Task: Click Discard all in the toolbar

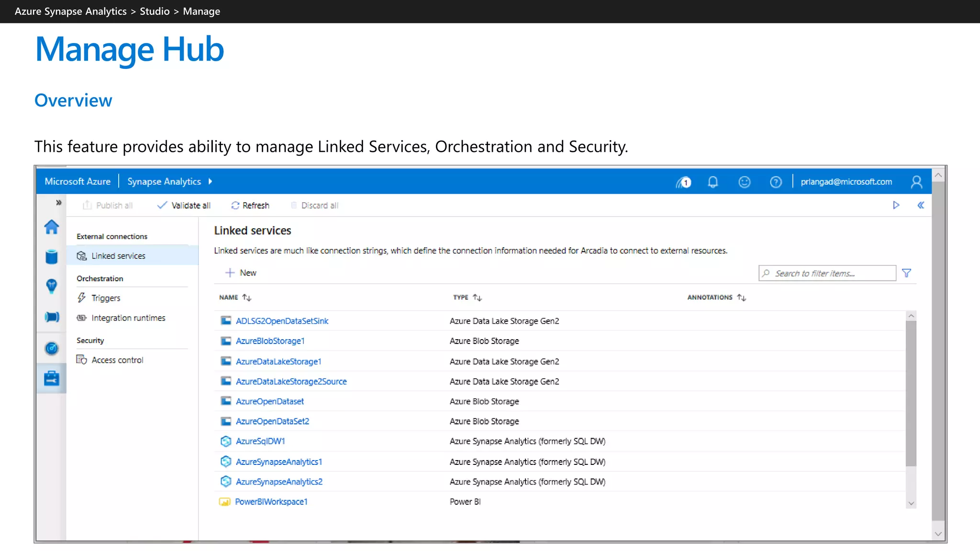Action: [x=314, y=205]
